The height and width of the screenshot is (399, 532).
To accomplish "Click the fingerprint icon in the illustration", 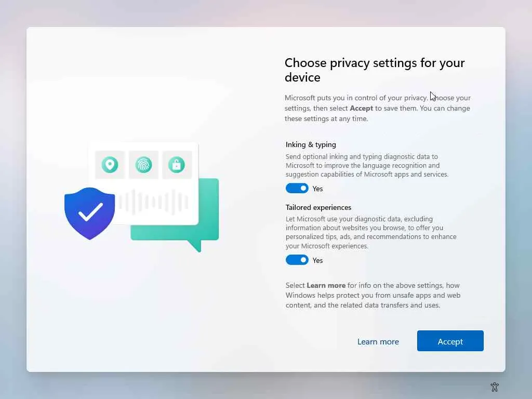I will point(143,165).
